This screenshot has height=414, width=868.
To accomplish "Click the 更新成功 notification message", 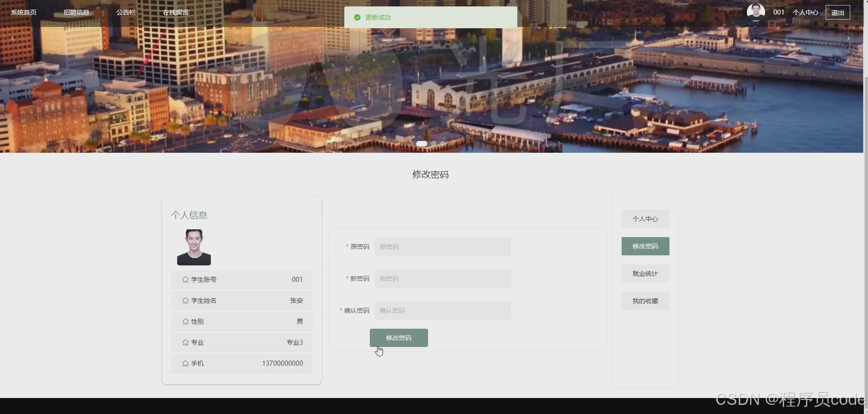I will [x=378, y=17].
